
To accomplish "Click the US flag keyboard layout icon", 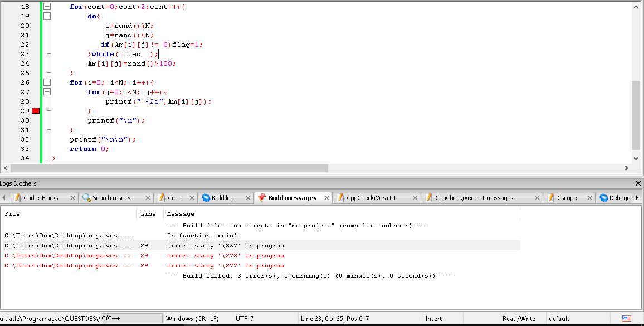I will 626,319.
